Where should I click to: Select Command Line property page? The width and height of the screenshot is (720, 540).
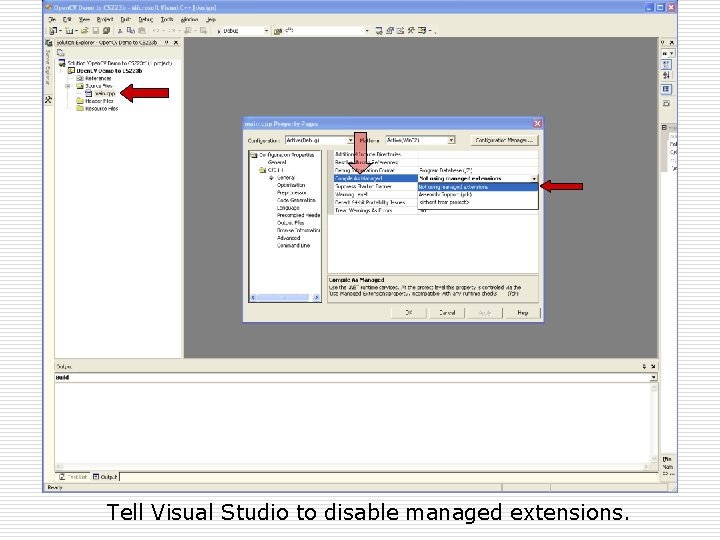point(293,246)
